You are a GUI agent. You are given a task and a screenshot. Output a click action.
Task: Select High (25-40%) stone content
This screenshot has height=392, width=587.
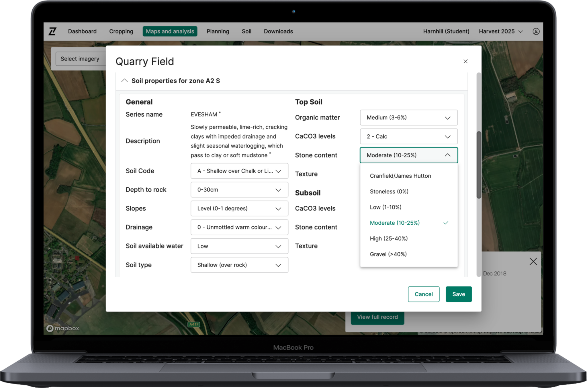coord(388,238)
